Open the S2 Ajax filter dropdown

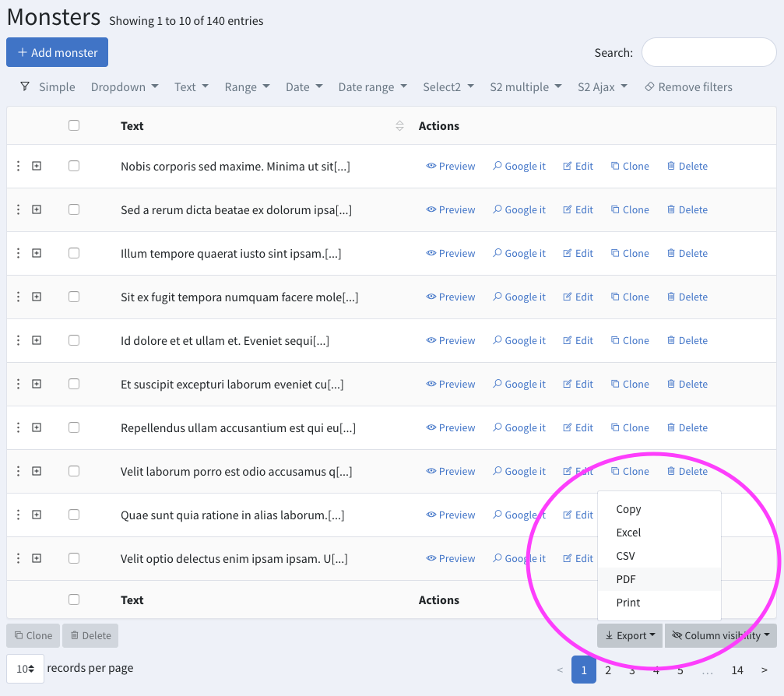pos(602,87)
